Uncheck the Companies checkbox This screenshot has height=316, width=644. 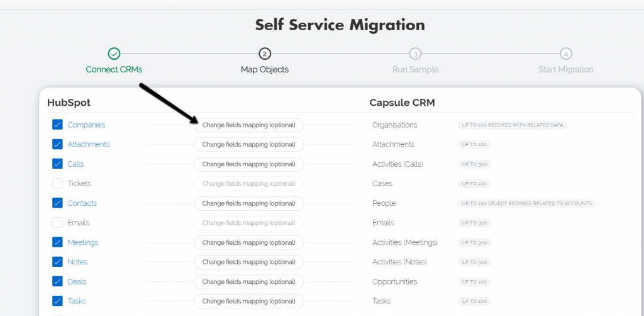pyautogui.click(x=57, y=125)
